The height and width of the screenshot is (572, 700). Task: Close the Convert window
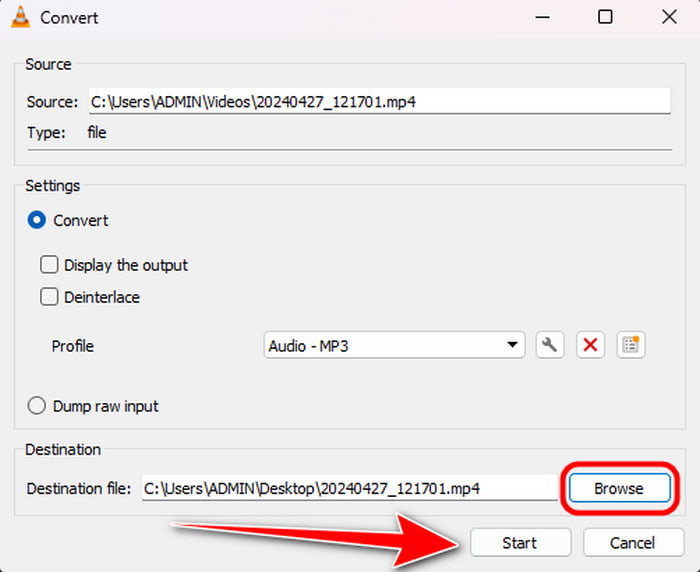[669, 17]
